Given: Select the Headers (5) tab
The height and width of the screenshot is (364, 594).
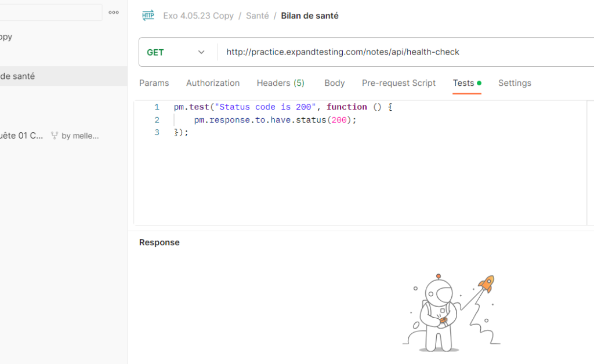Looking at the screenshot, I should point(280,83).
